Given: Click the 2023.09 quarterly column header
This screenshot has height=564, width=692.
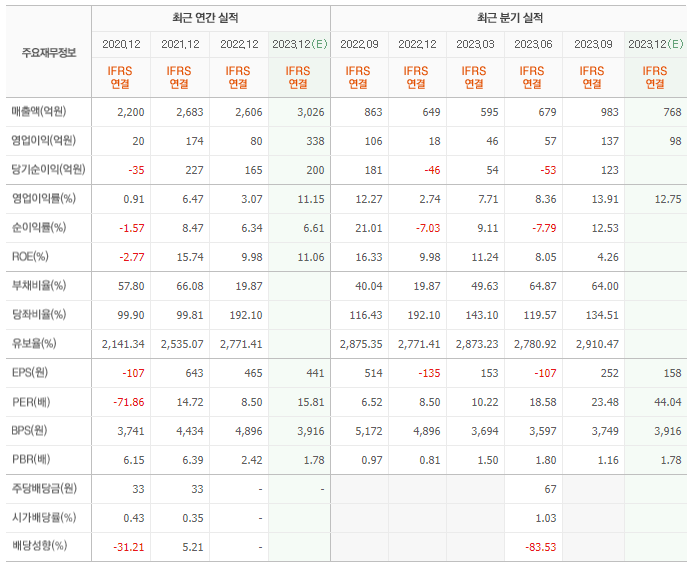Looking at the screenshot, I should (x=593, y=44).
